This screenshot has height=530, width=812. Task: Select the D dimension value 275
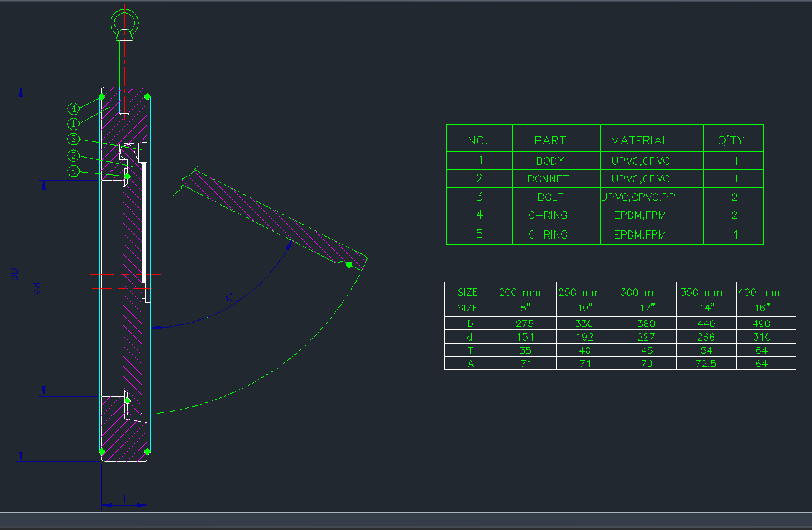[x=525, y=324]
